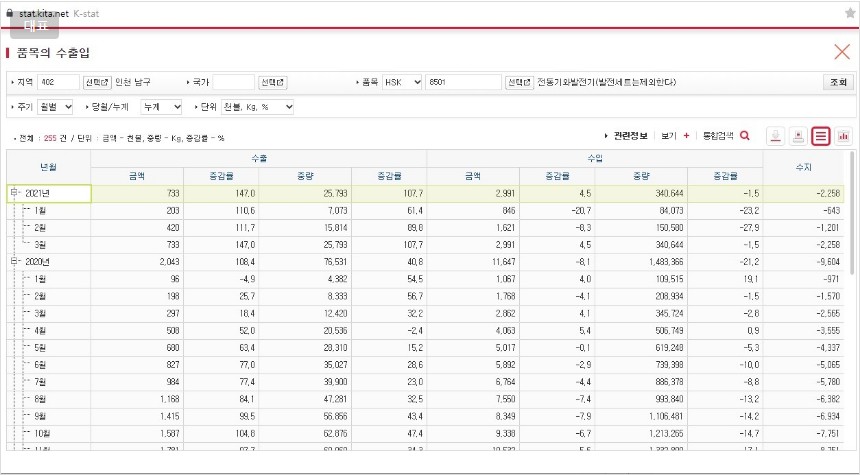Switch to bar chart view icon
Viewport: 860px width, 475px height.
click(843, 136)
